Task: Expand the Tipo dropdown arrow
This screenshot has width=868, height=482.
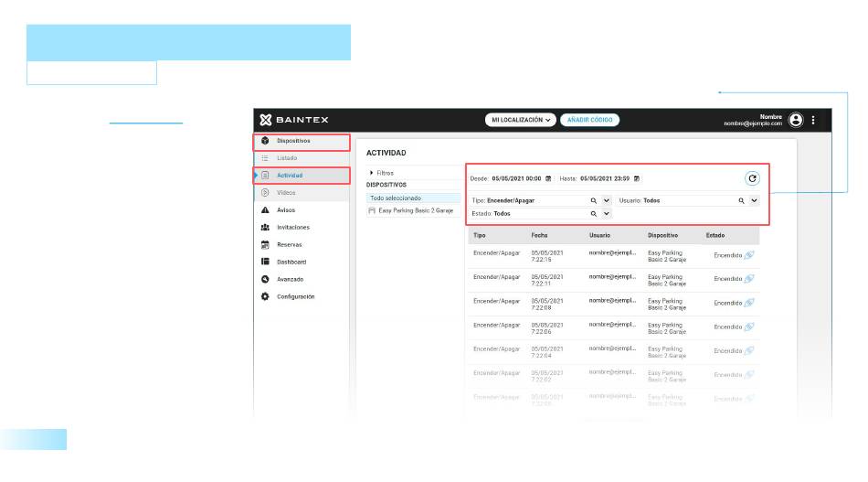Action: point(606,199)
